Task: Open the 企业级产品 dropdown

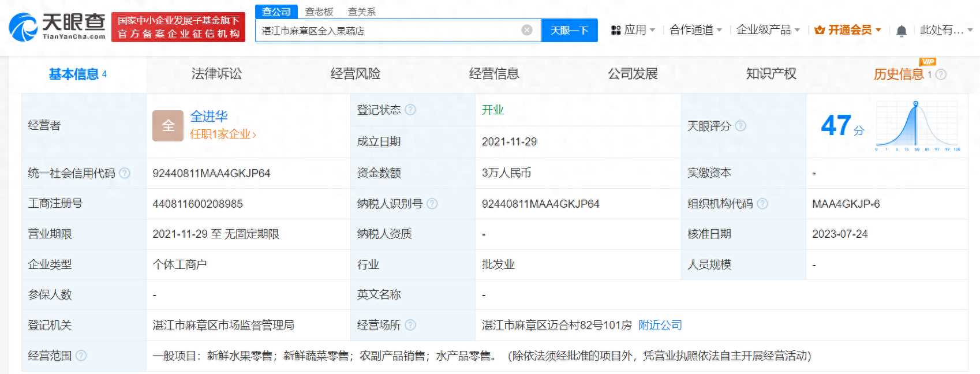Action: click(x=768, y=30)
